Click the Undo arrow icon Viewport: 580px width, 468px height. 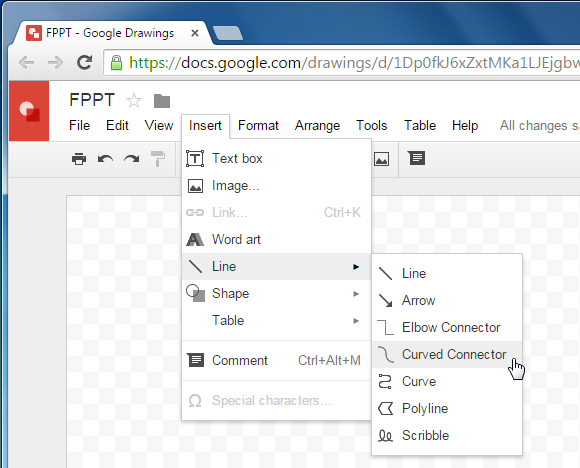[x=105, y=159]
